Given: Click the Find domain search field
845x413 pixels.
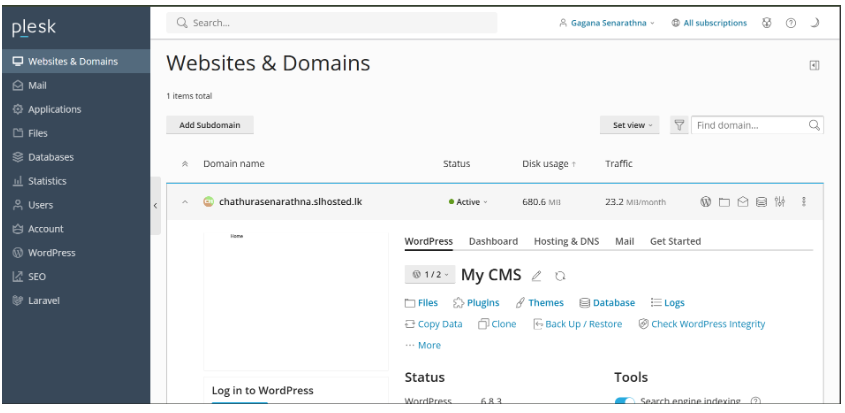Looking at the screenshot, I should 750,125.
